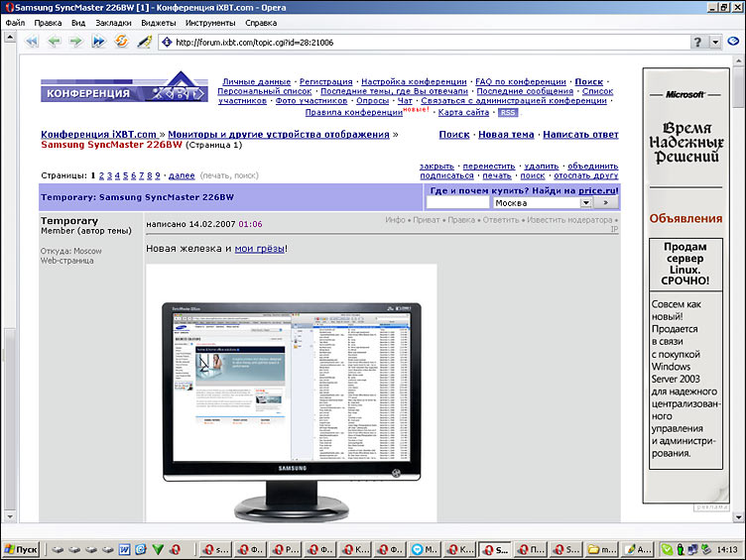Open Настройка конференции link
746x560 pixels.
click(414, 81)
